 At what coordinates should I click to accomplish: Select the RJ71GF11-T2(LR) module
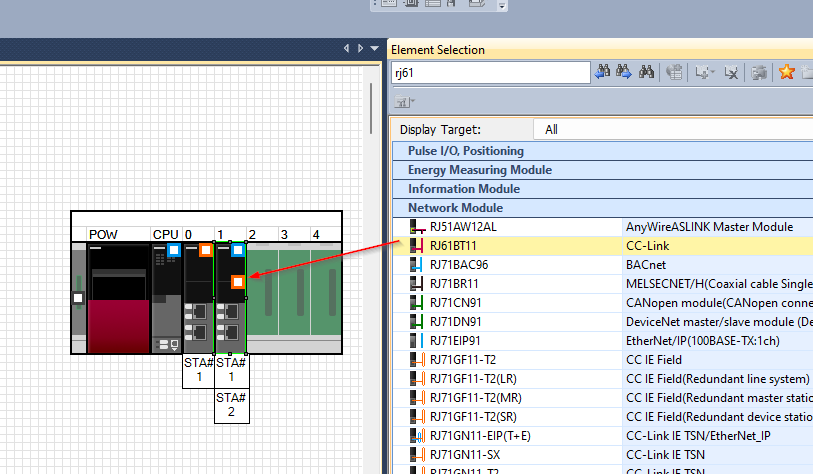pyautogui.click(x=602, y=379)
